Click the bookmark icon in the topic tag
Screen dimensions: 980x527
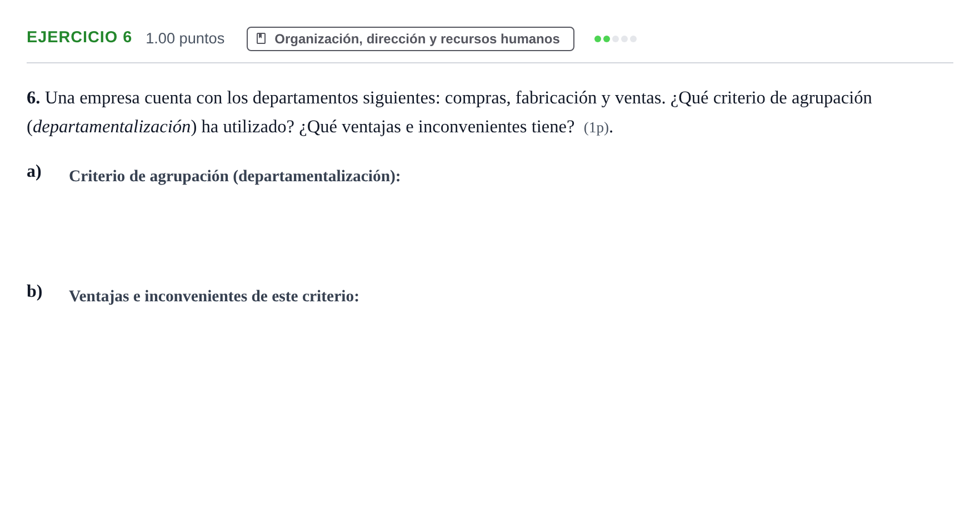coord(261,38)
